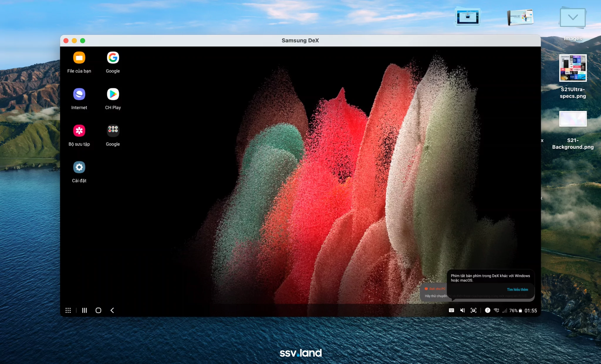Check the mobile signal strength icon
The width and height of the screenshot is (601, 364).
pos(505,311)
